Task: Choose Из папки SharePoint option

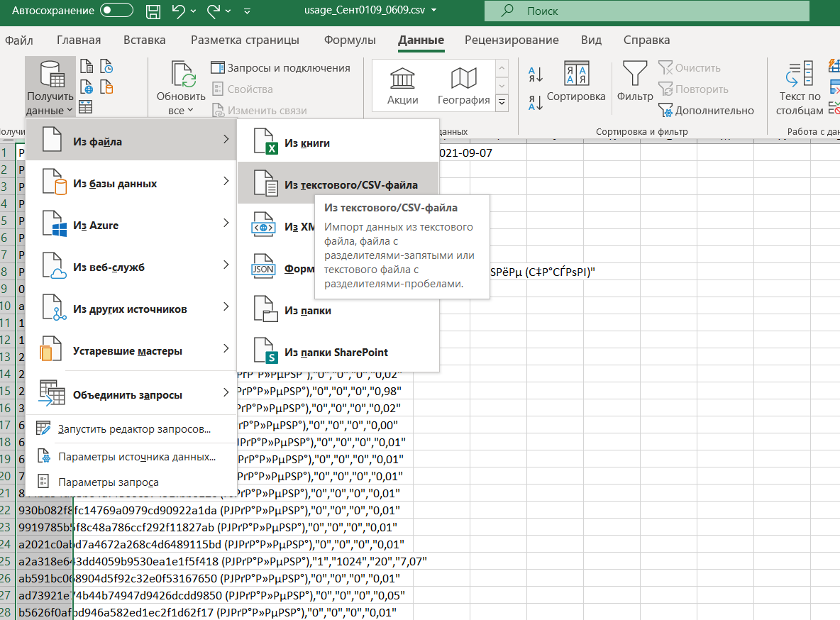Action: pyautogui.click(x=338, y=352)
